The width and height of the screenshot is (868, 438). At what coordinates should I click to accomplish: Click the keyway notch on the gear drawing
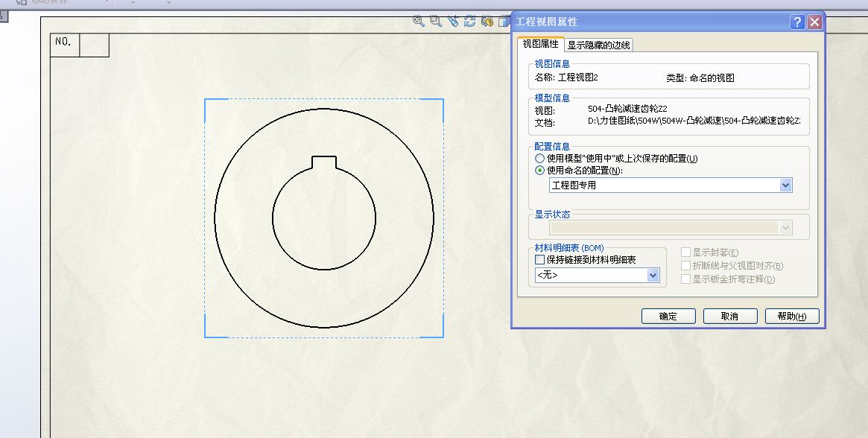coord(324,162)
